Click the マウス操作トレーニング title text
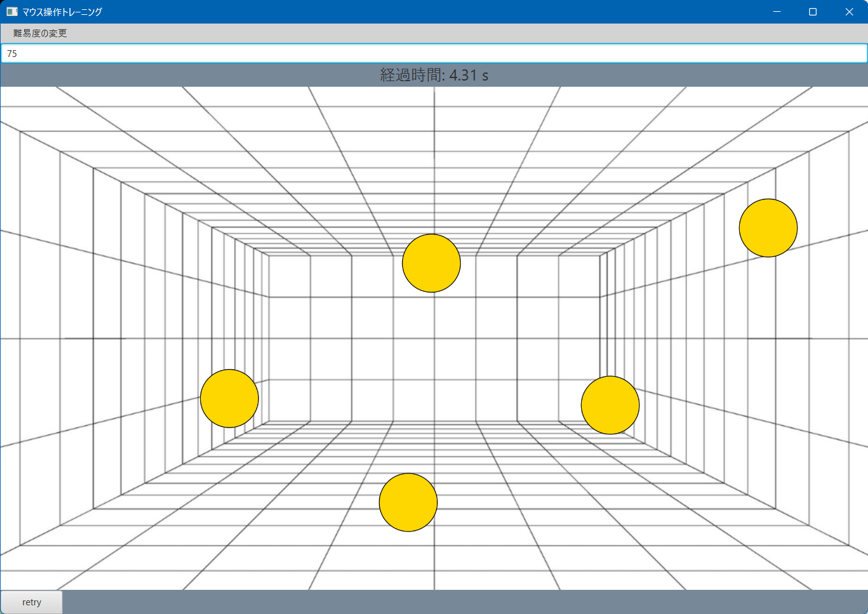Screen dimensions: 868x614 pyautogui.click(x=62, y=12)
